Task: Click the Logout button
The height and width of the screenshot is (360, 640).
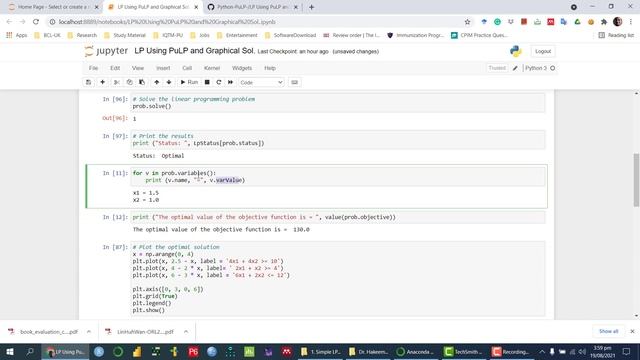Action: point(543,51)
